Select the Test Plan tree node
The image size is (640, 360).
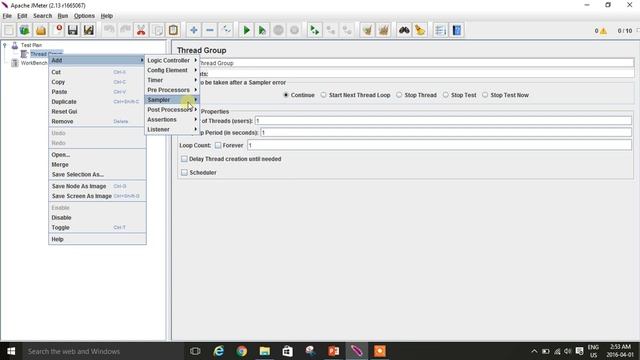coord(31,45)
